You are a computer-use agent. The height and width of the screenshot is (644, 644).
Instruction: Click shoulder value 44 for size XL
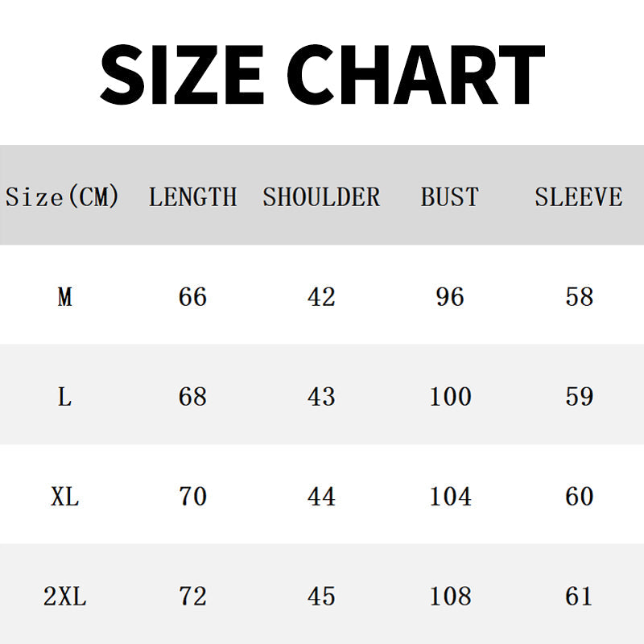tap(321, 497)
